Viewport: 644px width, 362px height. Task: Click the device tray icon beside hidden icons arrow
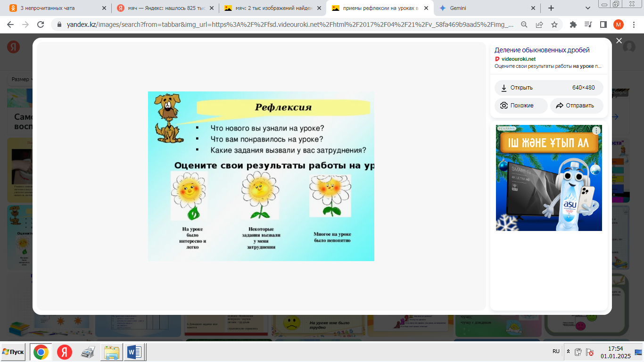click(x=578, y=352)
